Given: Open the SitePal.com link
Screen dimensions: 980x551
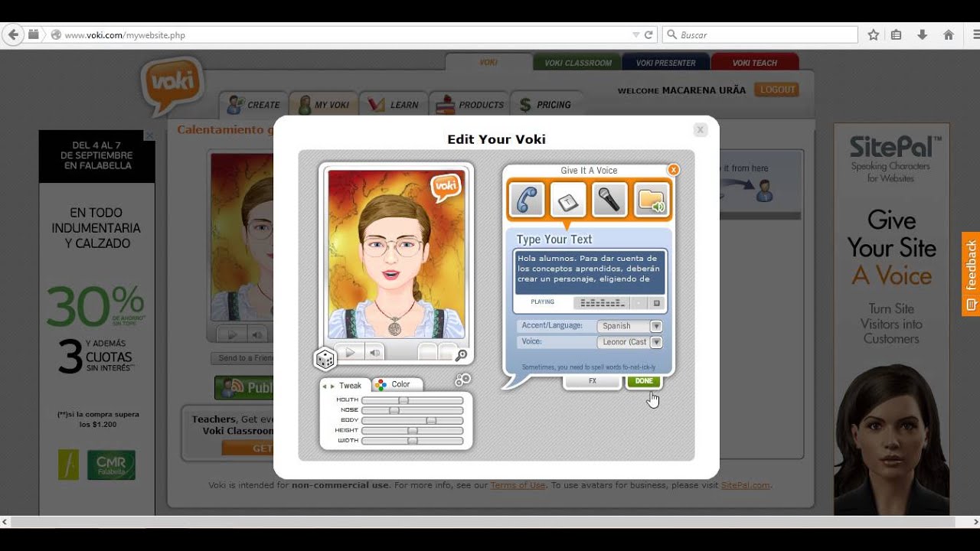Looking at the screenshot, I should [x=746, y=485].
